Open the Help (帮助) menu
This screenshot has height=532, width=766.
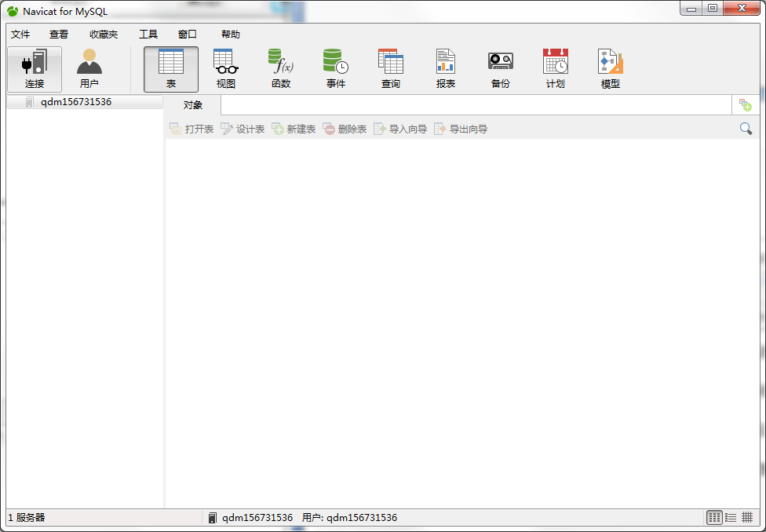231,35
